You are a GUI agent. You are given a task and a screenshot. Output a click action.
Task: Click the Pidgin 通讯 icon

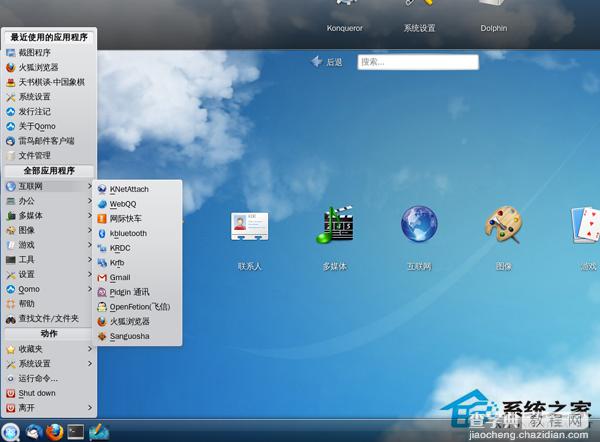(102, 292)
